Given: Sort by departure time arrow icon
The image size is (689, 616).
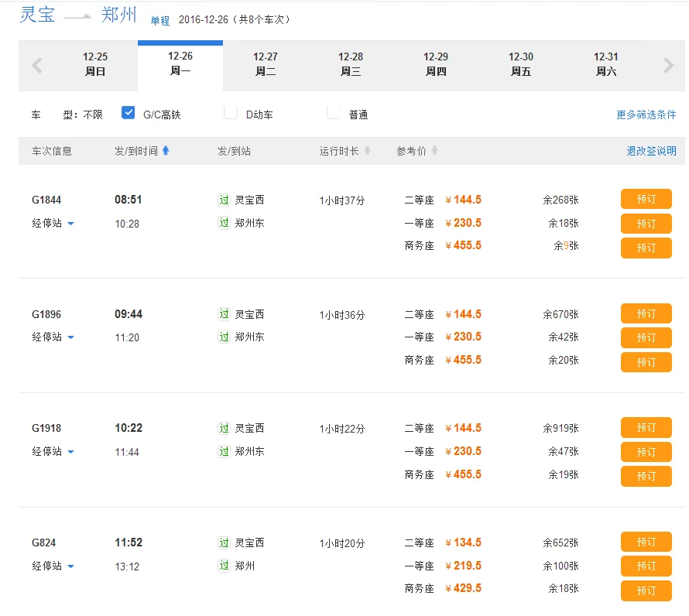Looking at the screenshot, I should pyautogui.click(x=166, y=151).
